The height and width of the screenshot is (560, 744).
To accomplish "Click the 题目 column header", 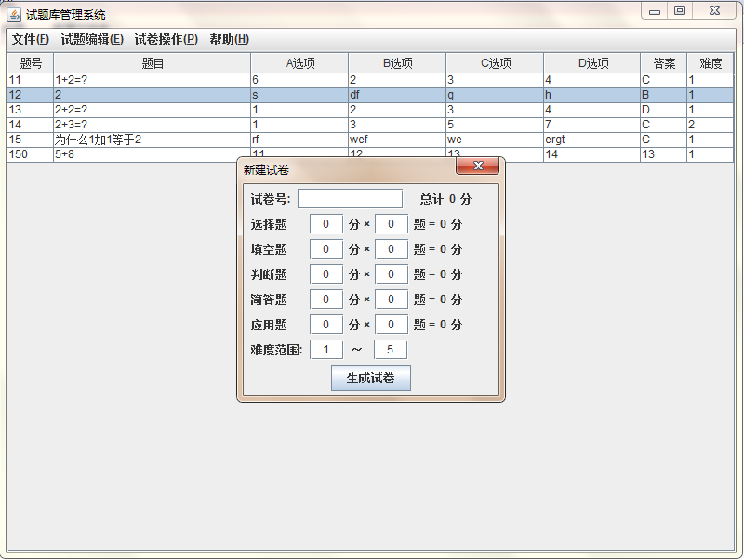I will click(x=153, y=63).
